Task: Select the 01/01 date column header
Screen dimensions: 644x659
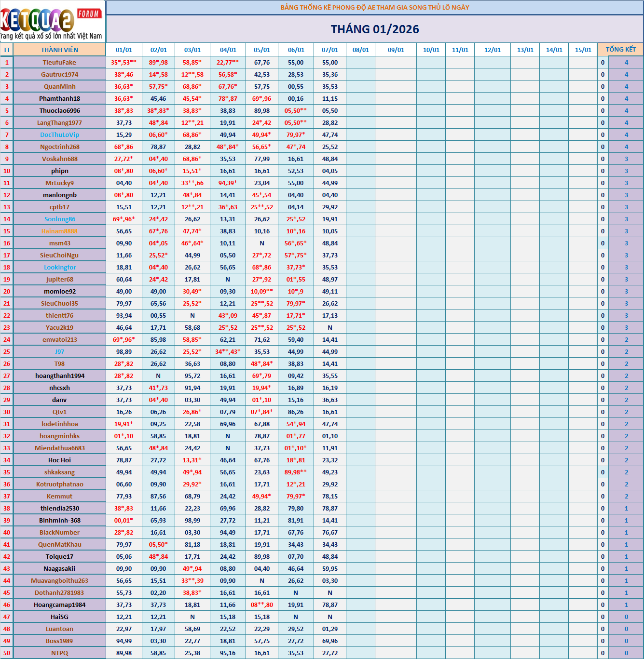Action: pyautogui.click(x=124, y=50)
